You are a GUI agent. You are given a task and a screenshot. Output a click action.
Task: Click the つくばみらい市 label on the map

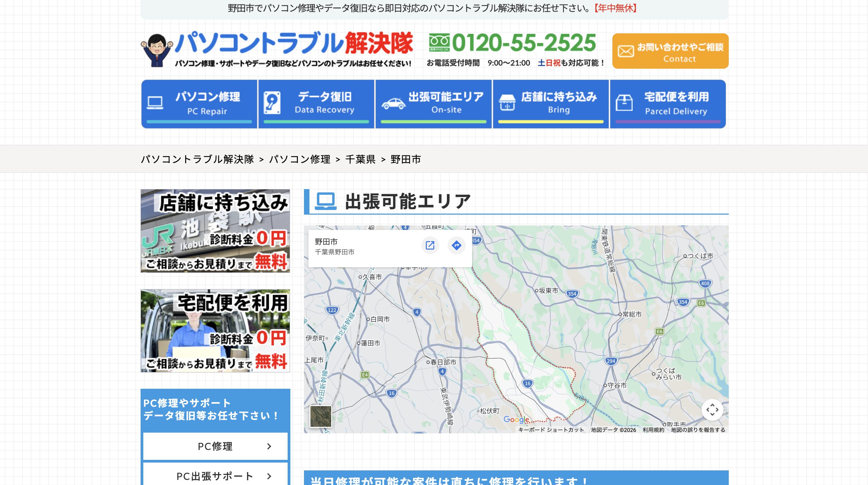pos(669,374)
